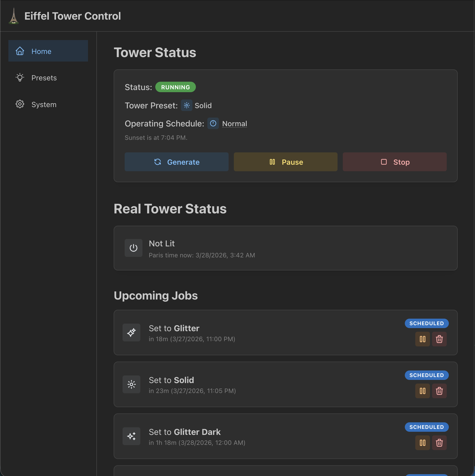475x476 pixels.
Task: Click the SCHEDULED badge on Glitter job
Action: (427, 323)
